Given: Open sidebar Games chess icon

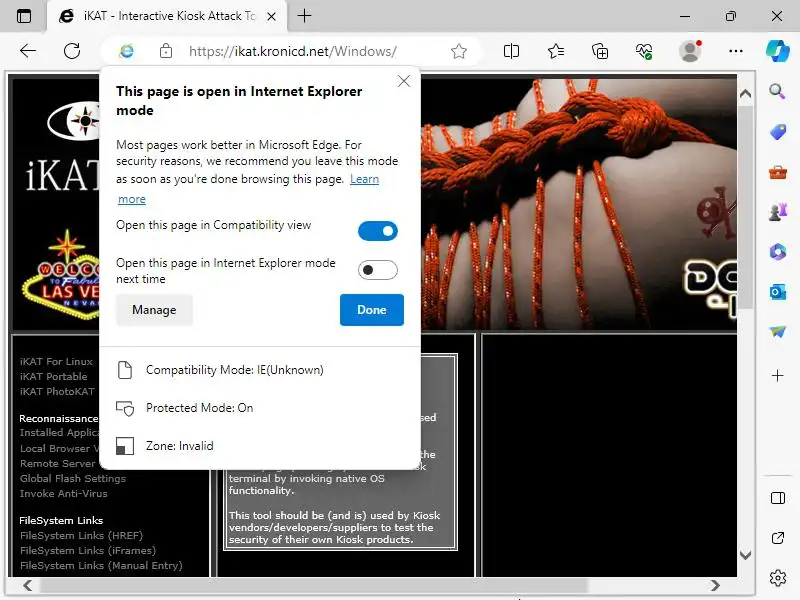Looking at the screenshot, I should click(x=778, y=211).
